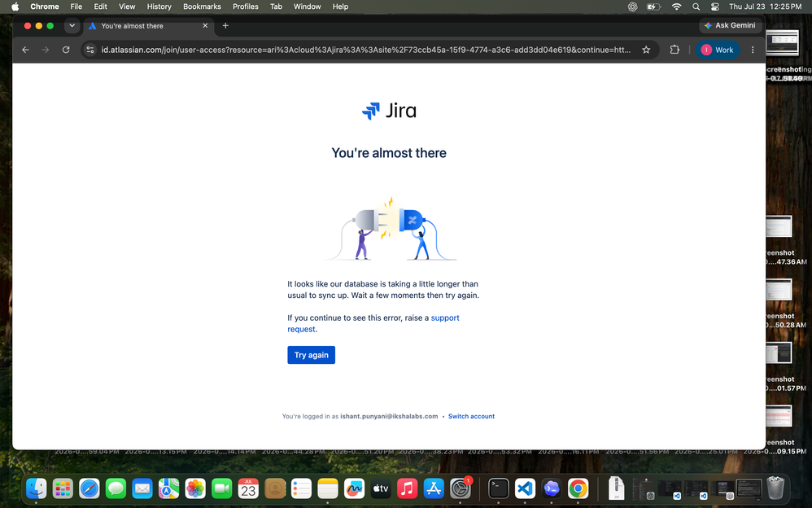
Task: View site information icon in address bar
Action: pyautogui.click(x=90, y=50)
